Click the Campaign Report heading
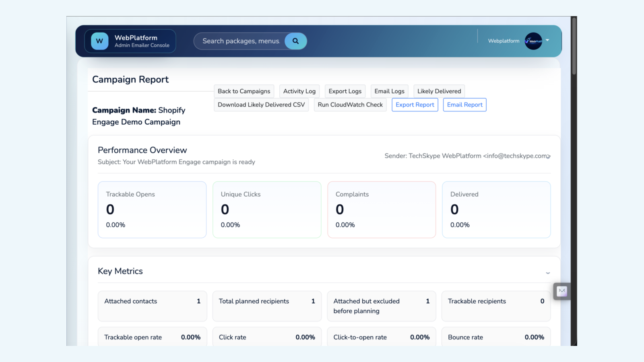Image resolution: width=644 pixels, height=362 pixels. coord(130,80)
